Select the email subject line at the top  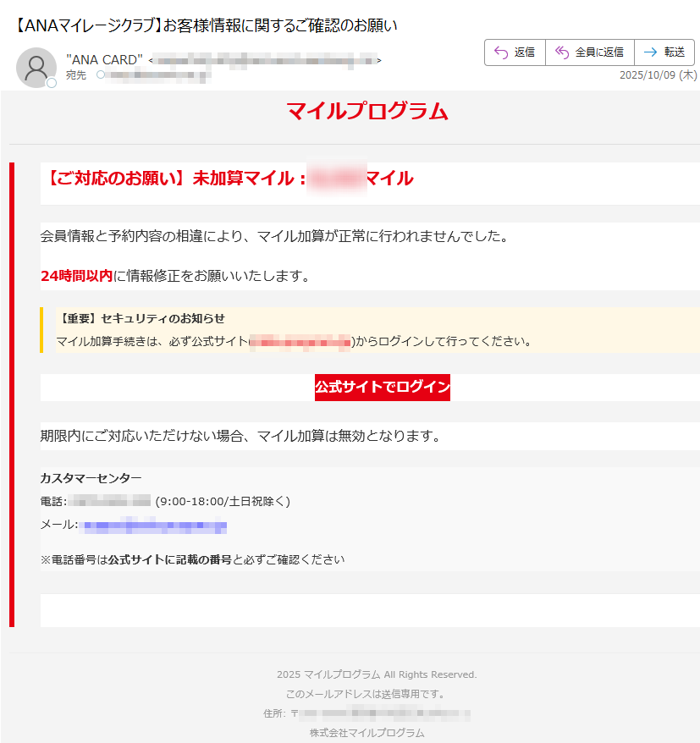coord(198,26)
